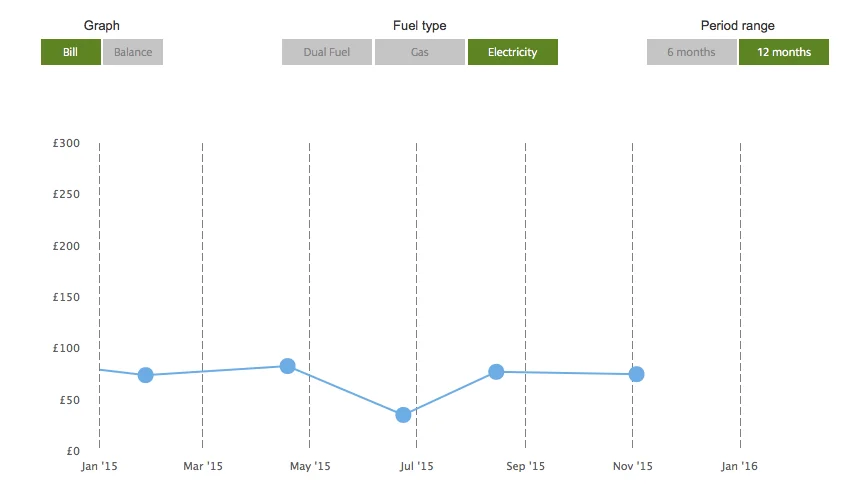Viewport: 866px width, 485px height.
Task: Click the £300 y-axis label
Action: (x=66, y=143)
